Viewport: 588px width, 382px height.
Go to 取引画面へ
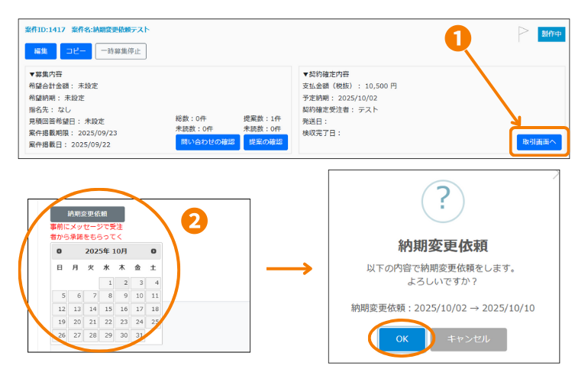click(539, 142)
